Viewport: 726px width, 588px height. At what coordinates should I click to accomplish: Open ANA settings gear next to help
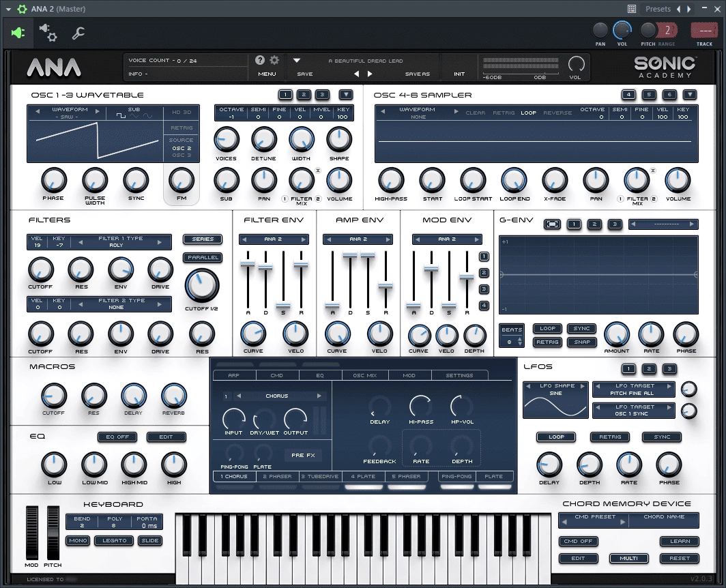click(x=274, y=60)
